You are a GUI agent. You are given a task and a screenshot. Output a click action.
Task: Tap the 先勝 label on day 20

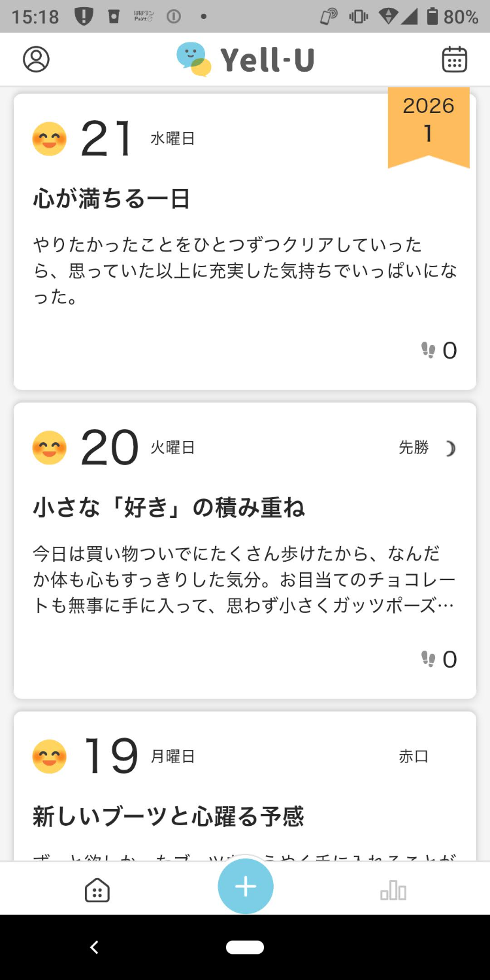pos(414,448)
